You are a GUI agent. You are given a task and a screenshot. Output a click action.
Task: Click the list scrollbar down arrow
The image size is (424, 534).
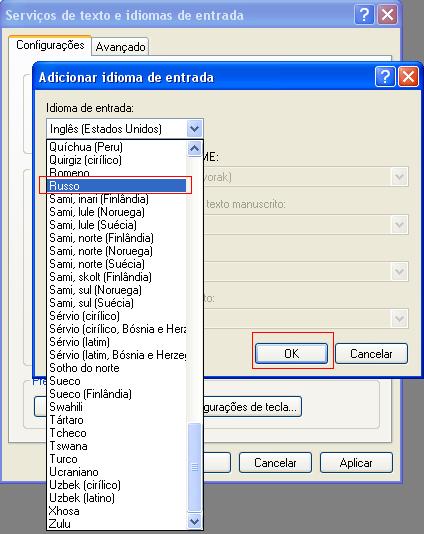pos(194,521)
